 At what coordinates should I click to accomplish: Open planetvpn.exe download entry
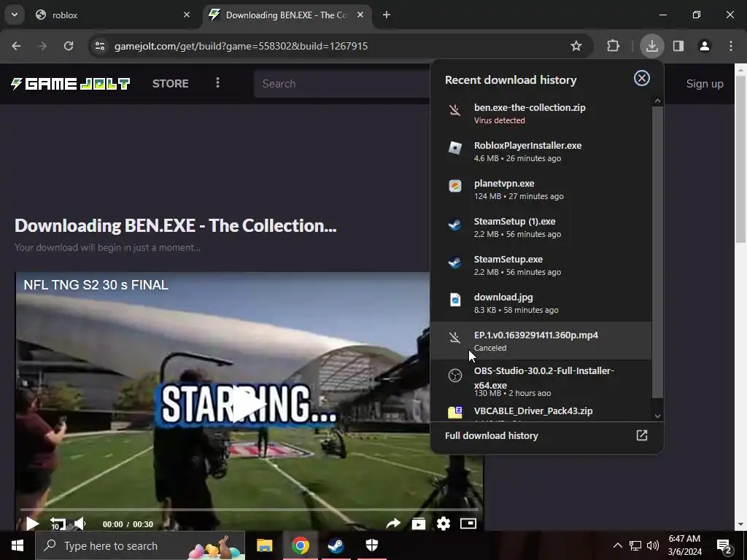541,190
